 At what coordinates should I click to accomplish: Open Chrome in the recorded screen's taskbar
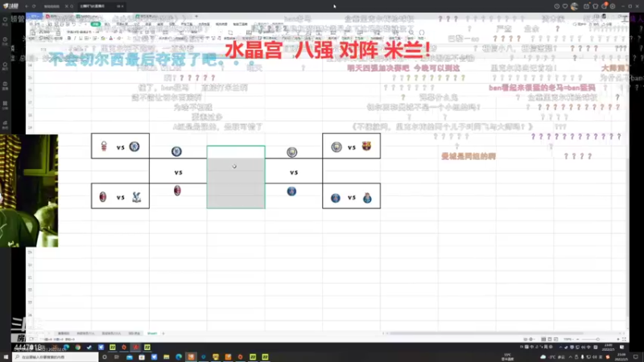[x=77, y=348]
